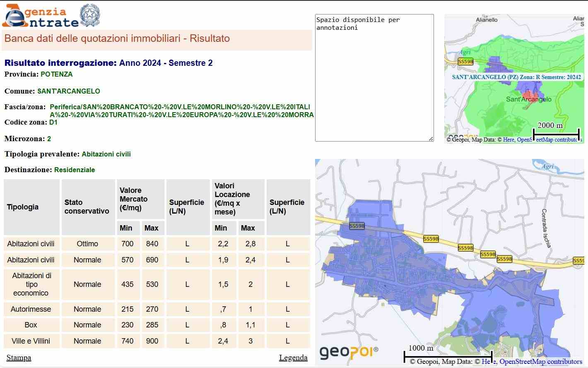Click the Italian Republic emblem
The image size is (588, 368).
tap(89, 16)
